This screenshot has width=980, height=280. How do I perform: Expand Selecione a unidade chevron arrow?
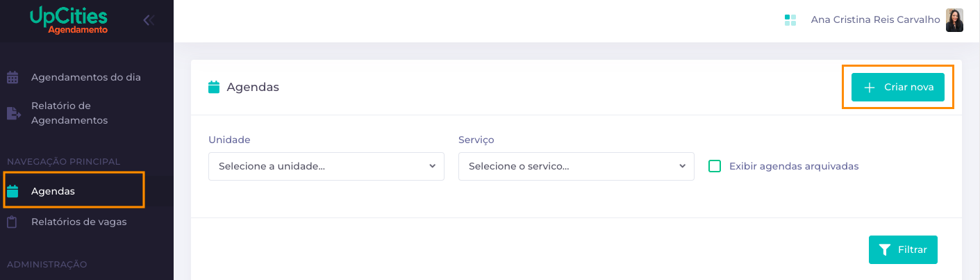pyautogui.click(x=432, y=167)
